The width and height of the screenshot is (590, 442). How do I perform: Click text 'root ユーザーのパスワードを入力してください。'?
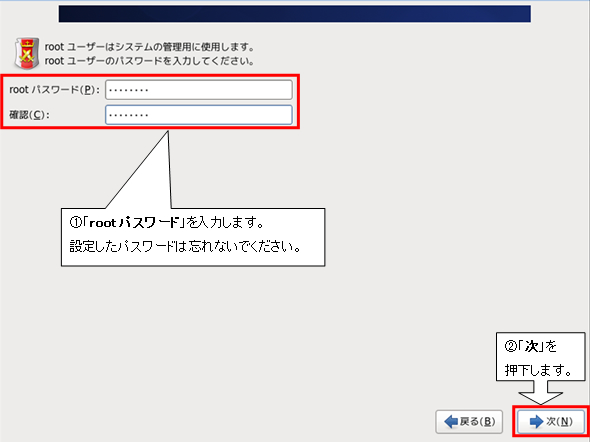(149, 61)
